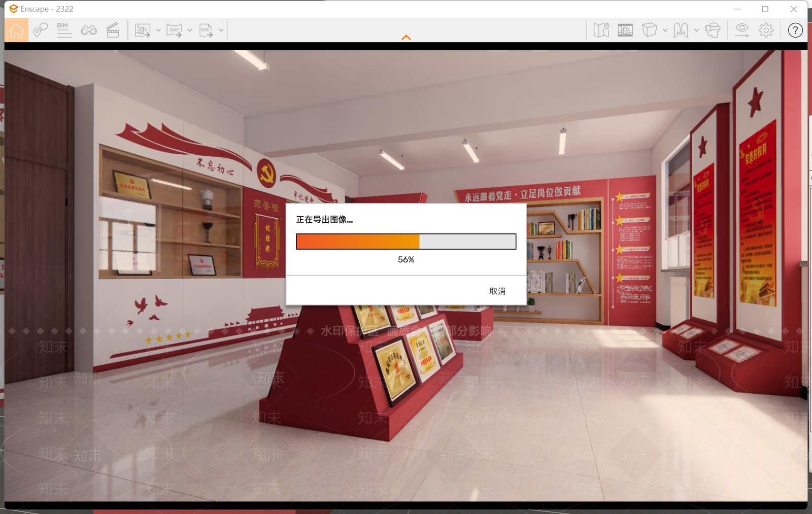This screenshot has height=514, width=812.
Task: Click 取消 to cancel image export
Action: [497, 291]
